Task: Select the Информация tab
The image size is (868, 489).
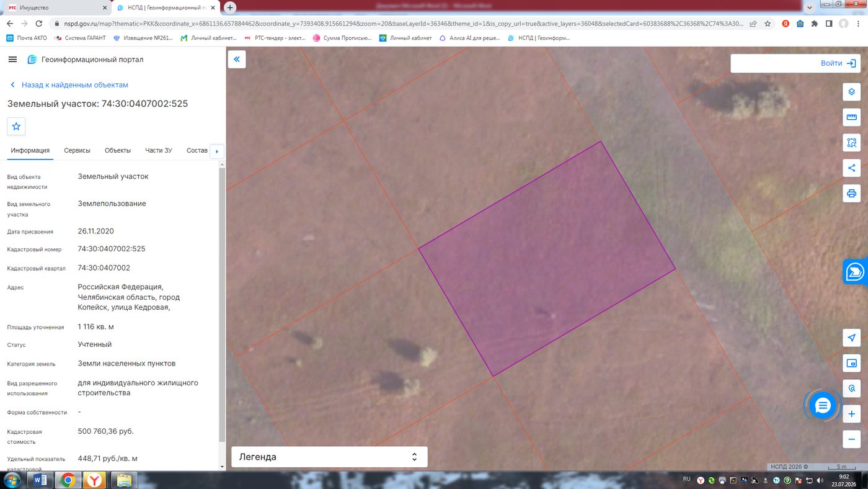Action: (30, 150)
